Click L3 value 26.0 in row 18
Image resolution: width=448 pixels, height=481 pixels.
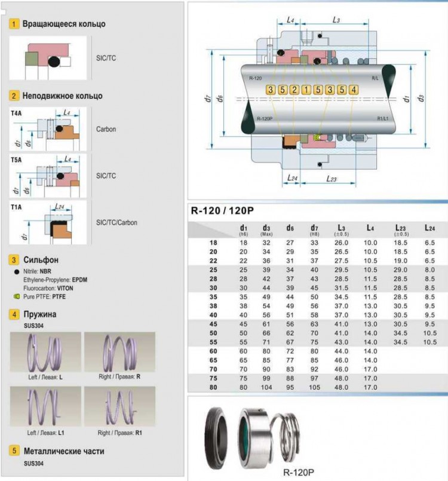tap(341, 243)
